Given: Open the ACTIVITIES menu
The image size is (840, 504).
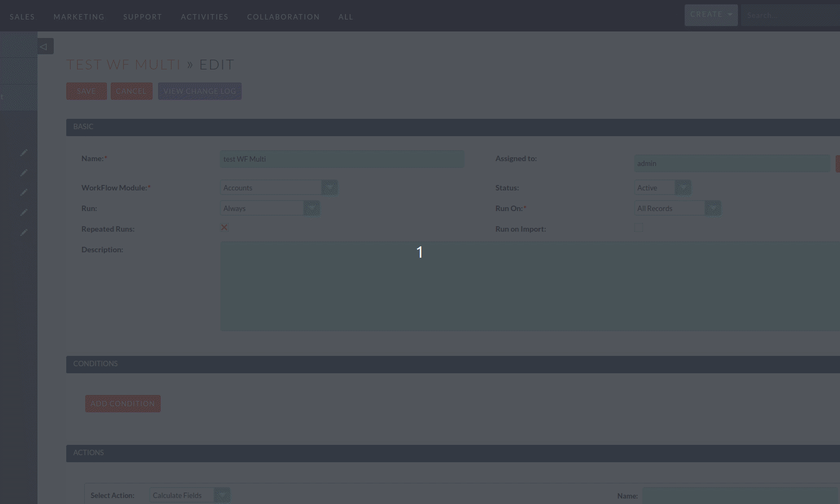Looking at the screenshot, I should click(x=205, y=17).
